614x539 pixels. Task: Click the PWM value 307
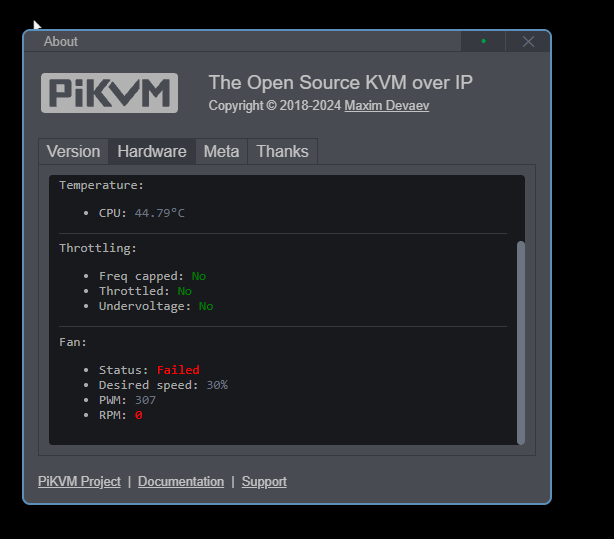(145, 400)
